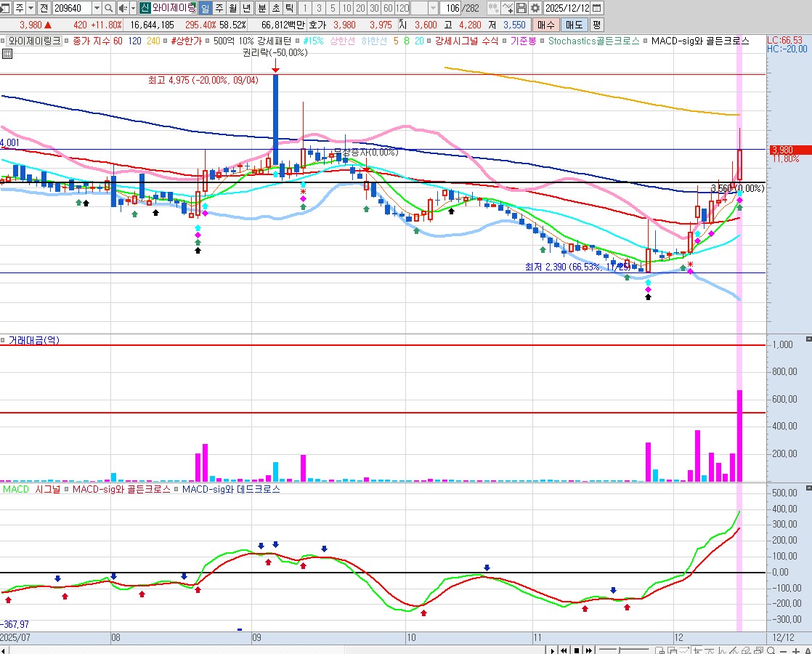Viewport: 812px width, 654px height.
Task: Click the plus zoom-in icon
Action: pos(796,650)
